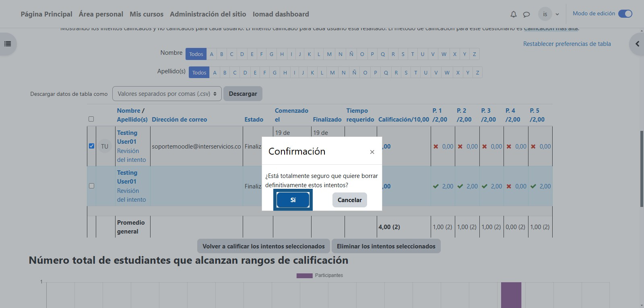Expand the user menu chevron
Viewport: 644px width, 308px height.
tap(557, 14)
